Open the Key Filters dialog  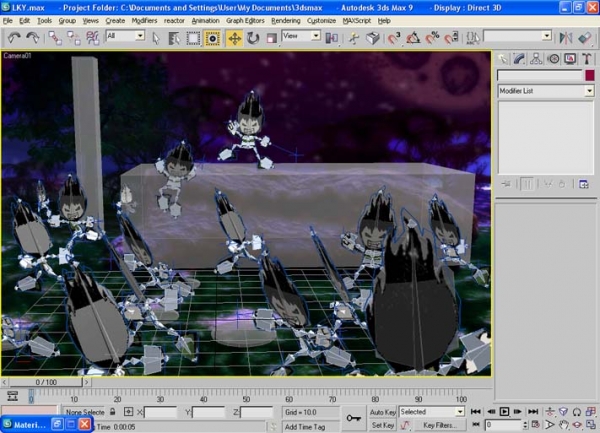pyautogui.click(x=439, y=425)
